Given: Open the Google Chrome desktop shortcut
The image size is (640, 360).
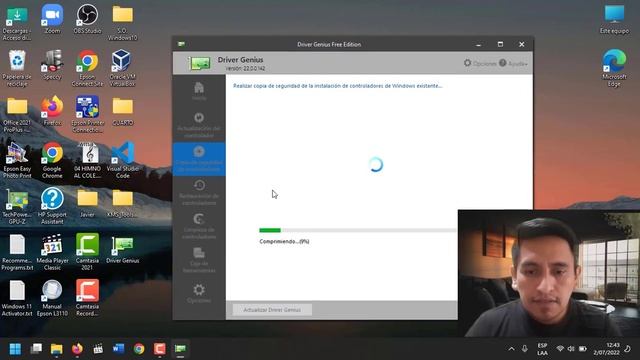Looking at the screenshot, I should pos(52,160).
